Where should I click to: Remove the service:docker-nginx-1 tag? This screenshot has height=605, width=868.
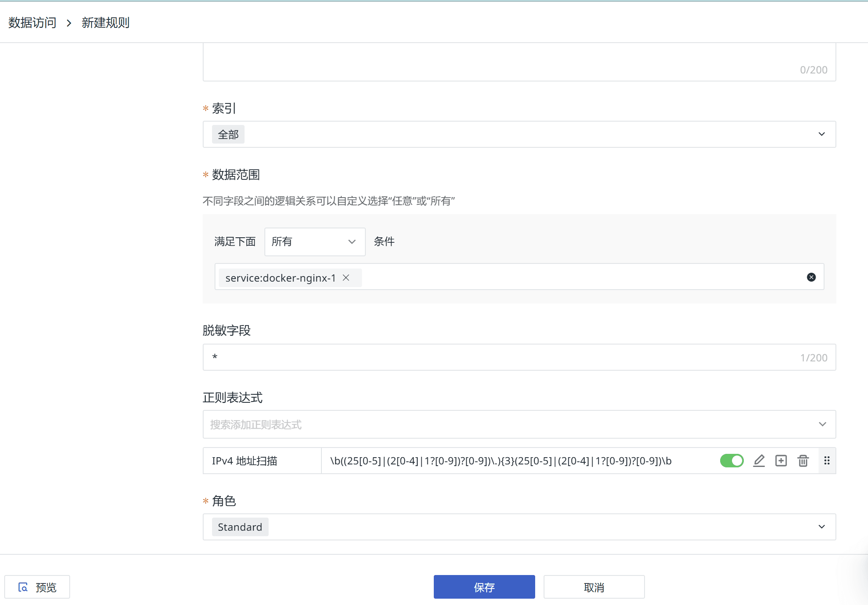(346, 278)
